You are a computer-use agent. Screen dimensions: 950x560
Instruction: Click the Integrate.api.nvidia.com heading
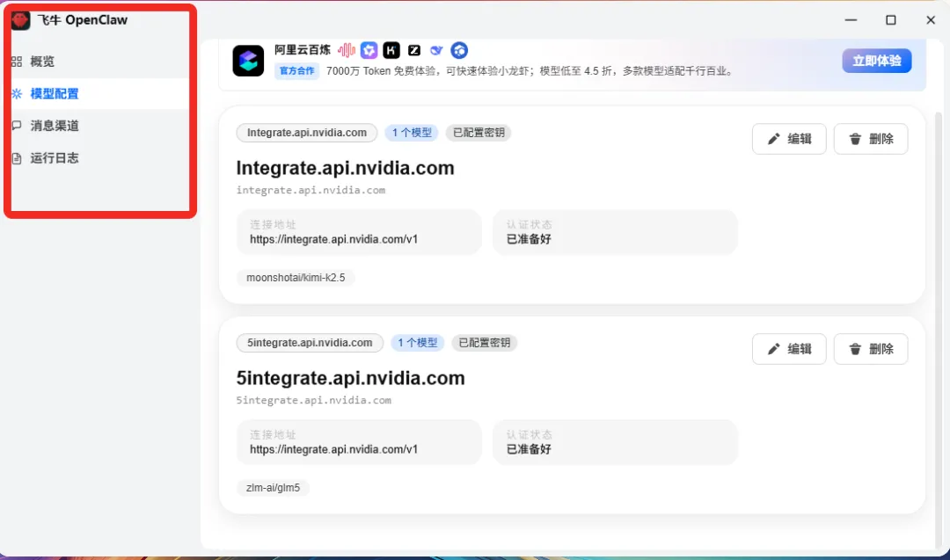(x=346, y=168)
